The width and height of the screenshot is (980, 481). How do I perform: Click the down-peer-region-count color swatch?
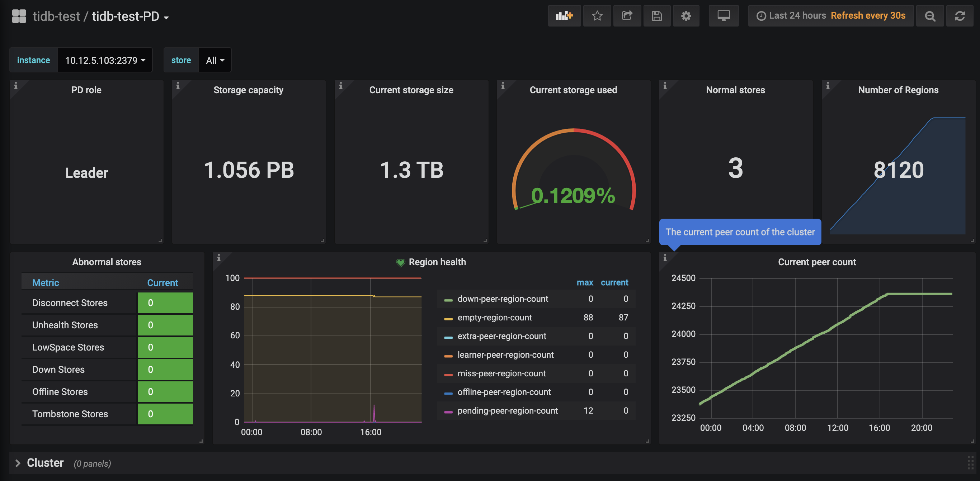(x=448, y=300)
